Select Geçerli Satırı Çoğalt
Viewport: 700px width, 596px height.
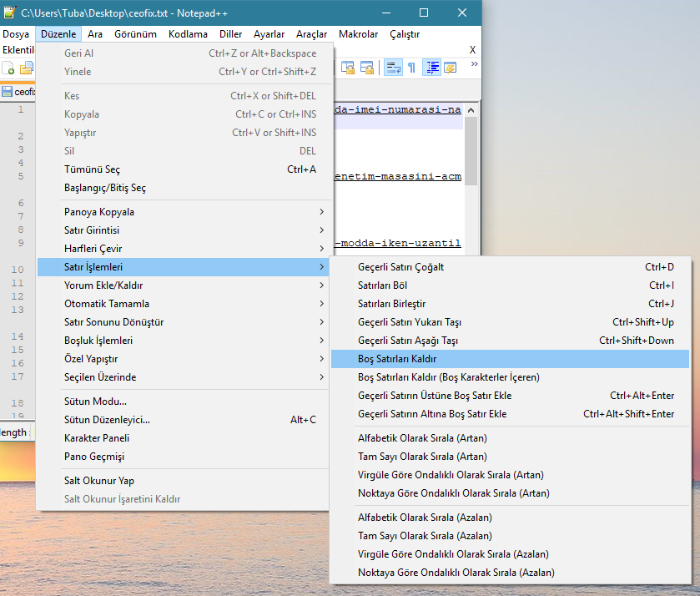pyautogui.click(x=511, y=267)
